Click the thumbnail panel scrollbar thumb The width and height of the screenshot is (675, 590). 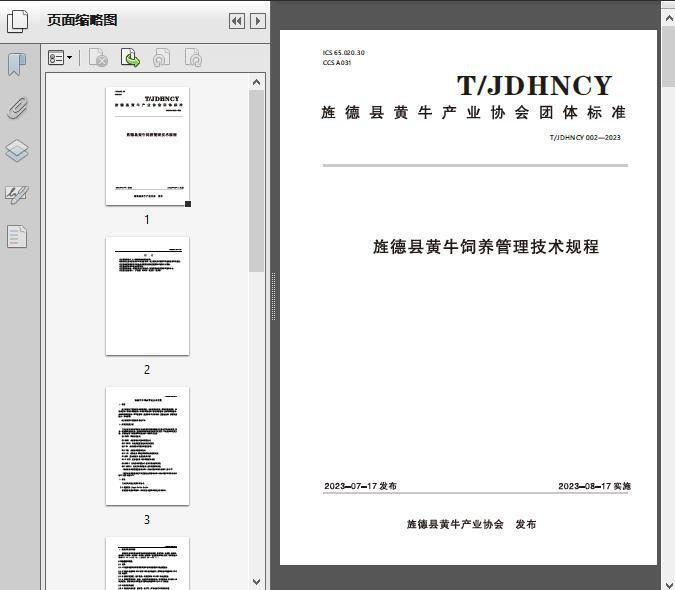pyautogui.click(x=257, y=181)
